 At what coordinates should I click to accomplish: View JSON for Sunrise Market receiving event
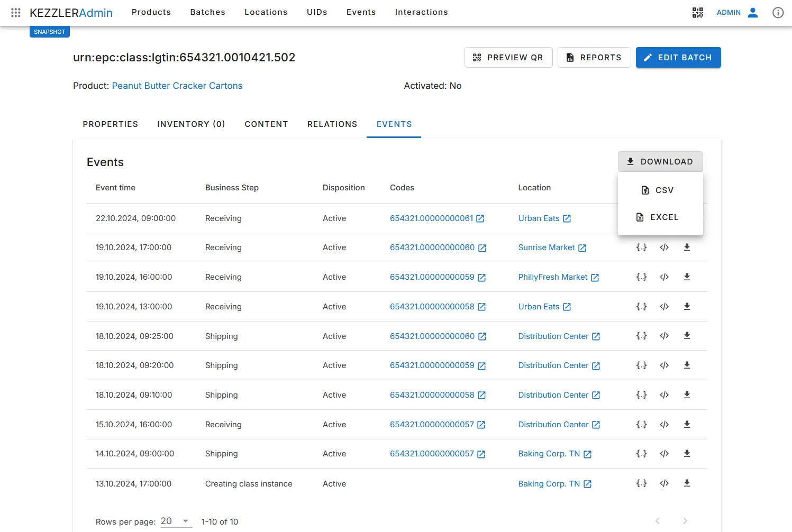click(x=641, y=247)
